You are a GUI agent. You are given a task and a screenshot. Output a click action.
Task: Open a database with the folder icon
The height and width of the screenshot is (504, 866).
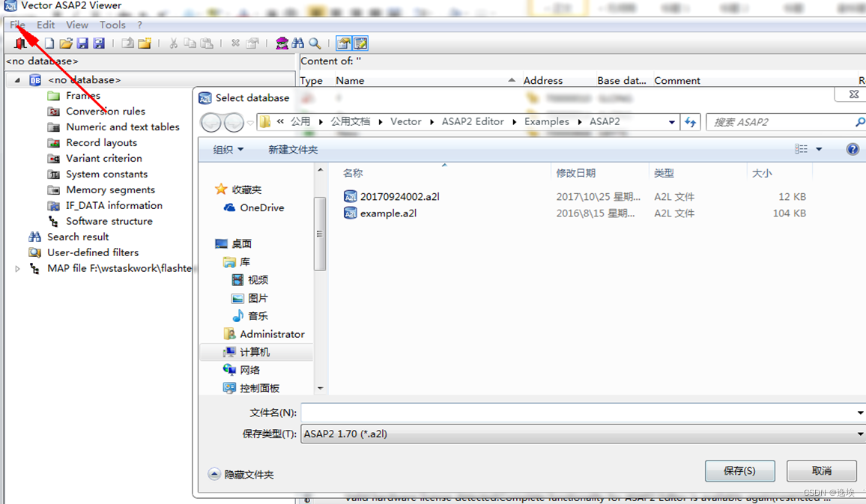66,43
